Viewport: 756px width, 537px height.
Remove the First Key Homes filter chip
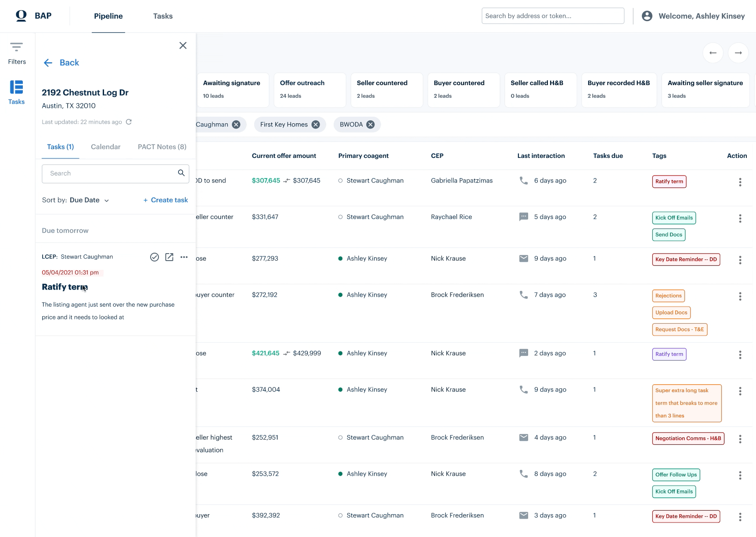coord(316,125)
